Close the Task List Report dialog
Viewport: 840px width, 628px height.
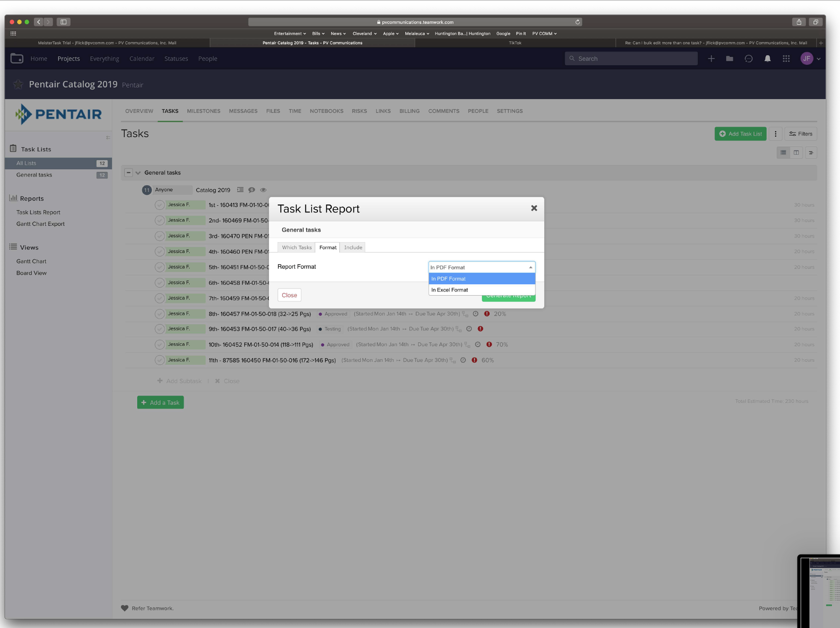tap(534, 208)
